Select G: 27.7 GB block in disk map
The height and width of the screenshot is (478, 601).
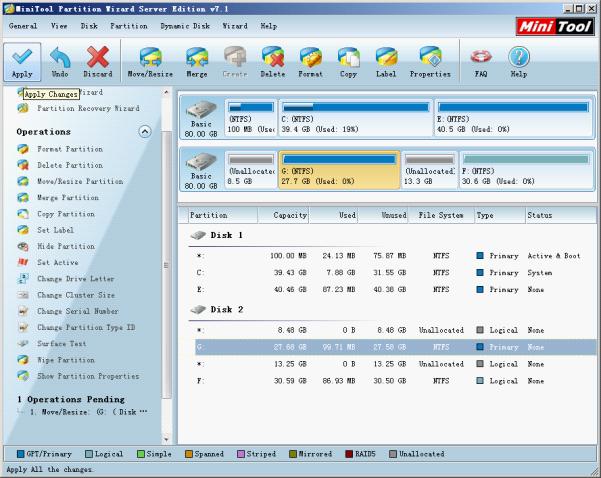tap(339, 169)
